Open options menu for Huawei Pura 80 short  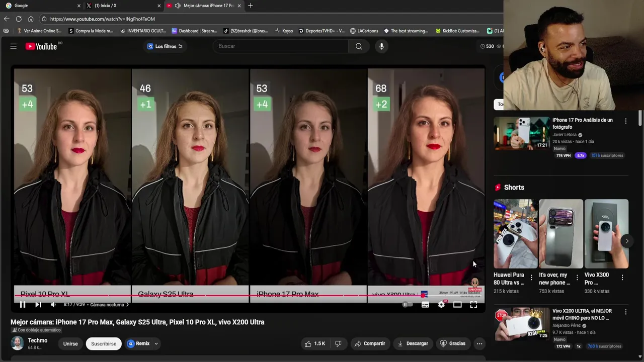coord(531,278)
